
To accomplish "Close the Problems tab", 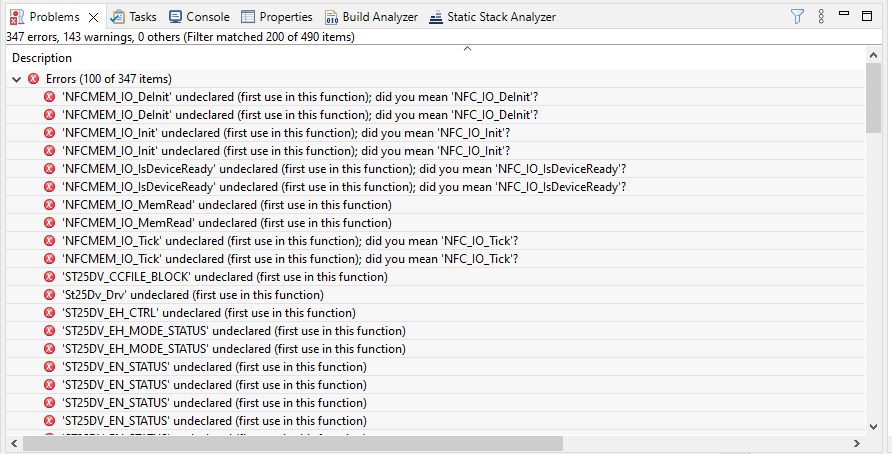I will tap(93, 17).
